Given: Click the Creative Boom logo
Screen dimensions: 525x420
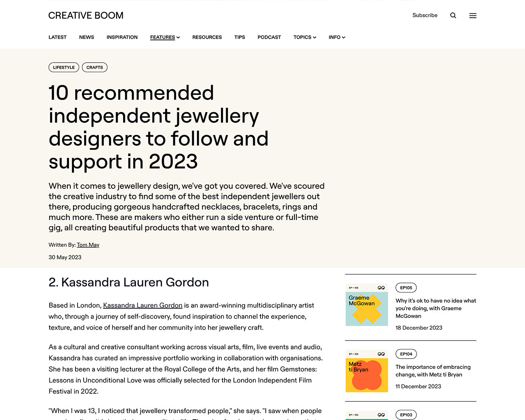Looking at the screenshot, I should (86, 15).
